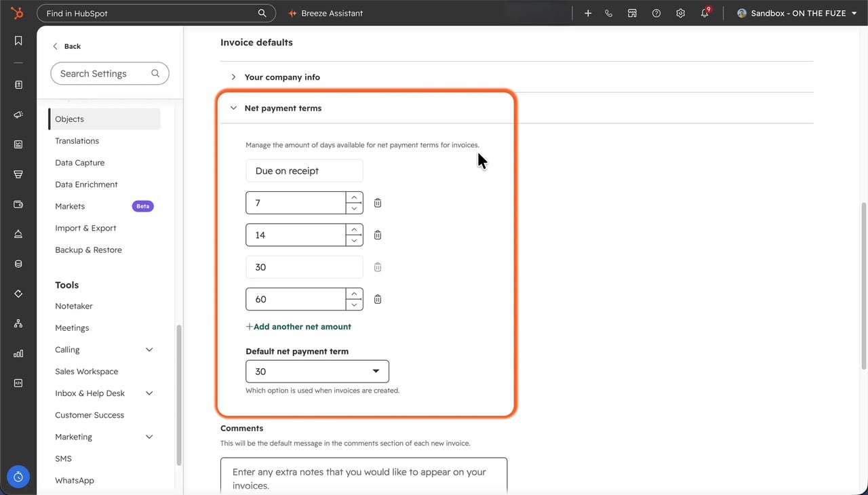Delete the 14 days net term
The width and height of the screenshot is (868, 495).
378,235
